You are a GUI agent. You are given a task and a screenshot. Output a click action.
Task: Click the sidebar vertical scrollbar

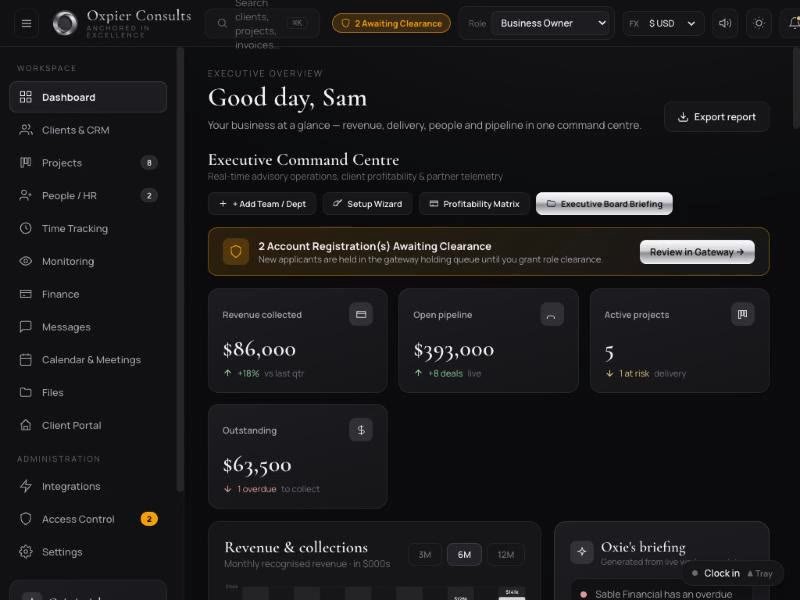(180, 269)
